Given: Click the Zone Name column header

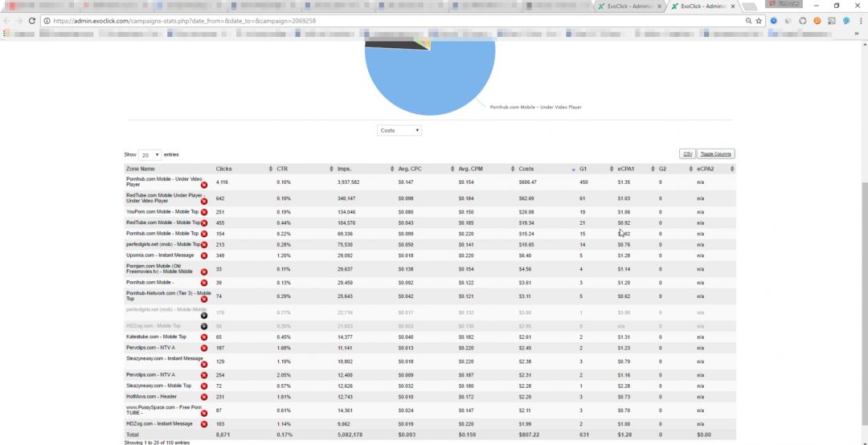Looking at the screenshot, I should click(x=169, y=169).
